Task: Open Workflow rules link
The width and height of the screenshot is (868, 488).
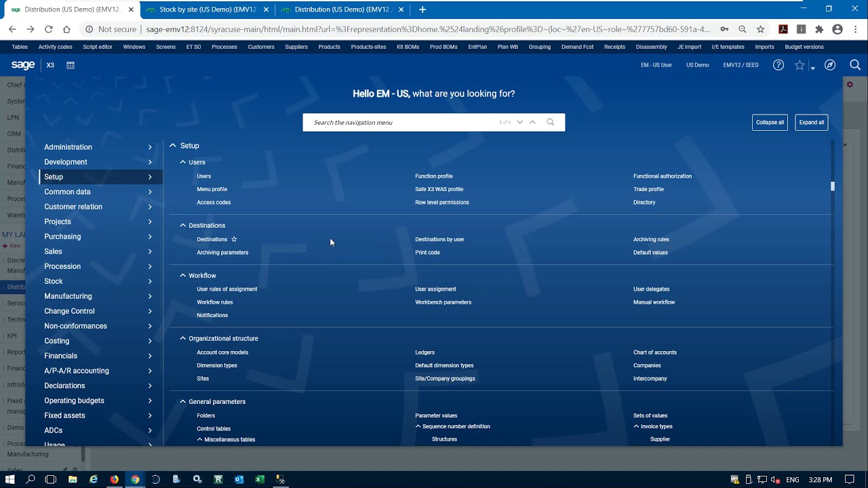Action: [215, 302]
